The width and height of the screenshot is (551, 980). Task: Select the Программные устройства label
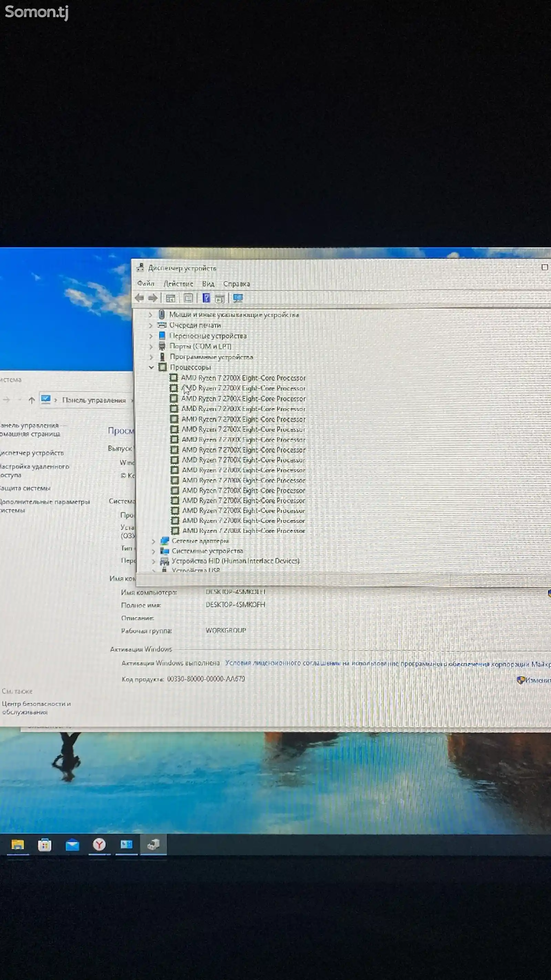point(211,357)
